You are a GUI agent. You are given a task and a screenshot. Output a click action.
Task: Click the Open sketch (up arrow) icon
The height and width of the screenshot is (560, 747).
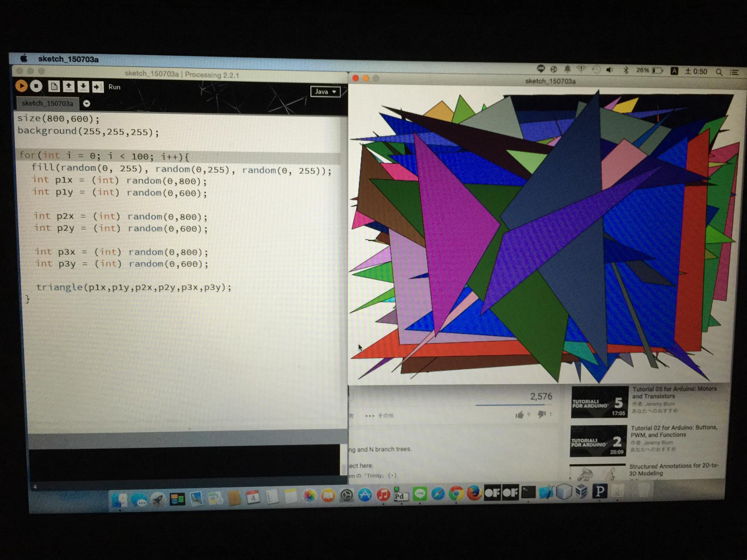(69, 86)
